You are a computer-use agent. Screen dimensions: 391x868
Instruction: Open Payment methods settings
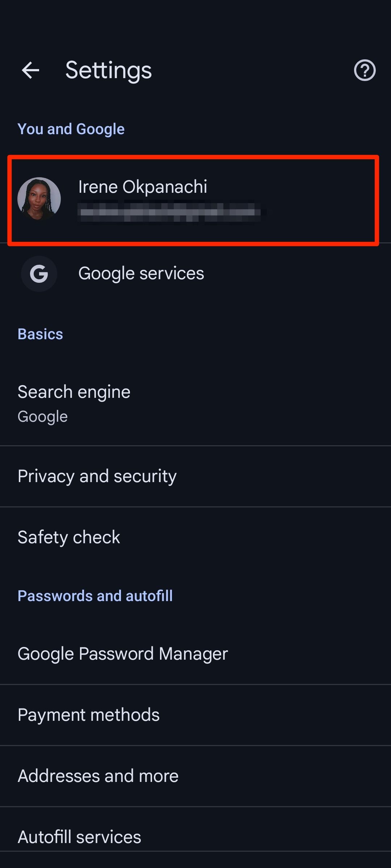coord(89,714)
